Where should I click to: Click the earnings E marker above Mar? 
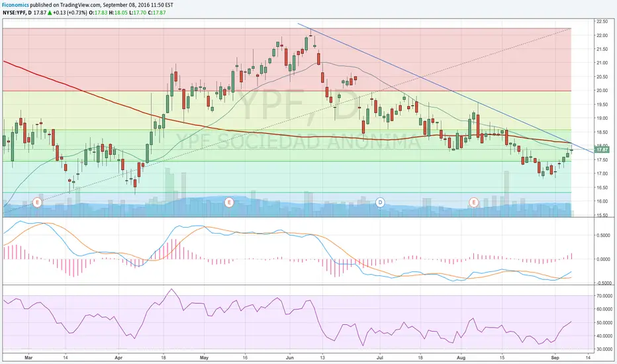click(37, 203)
